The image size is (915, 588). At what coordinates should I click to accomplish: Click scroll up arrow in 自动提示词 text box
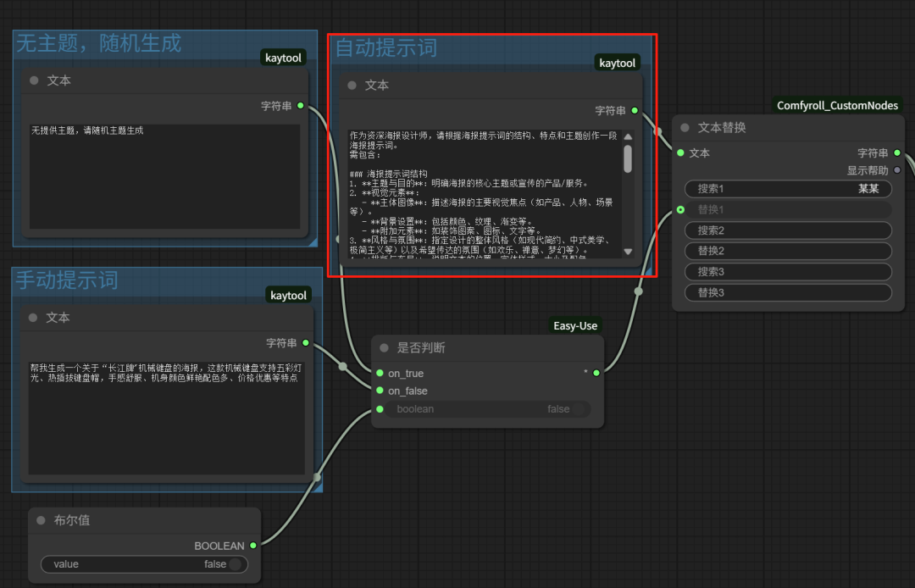(628, 137)
